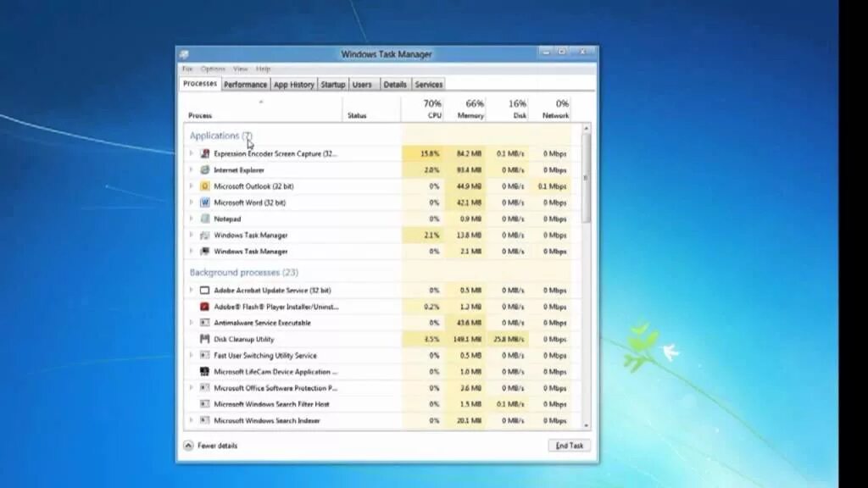Click the Expression Encoder 15.8% CPU cell
This screenshot has width=868, height=488.
[422, 153]
